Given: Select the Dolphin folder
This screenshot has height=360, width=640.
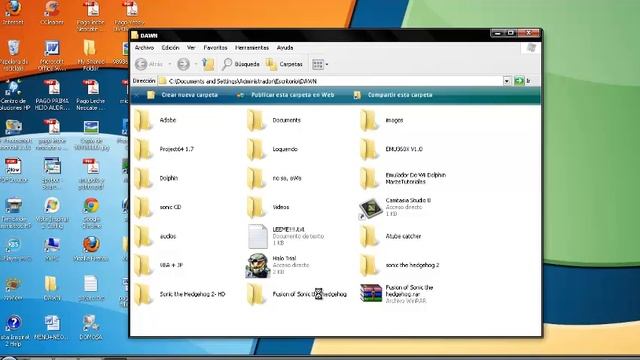Looking at the screenshot, I should [x=156, y=178].
